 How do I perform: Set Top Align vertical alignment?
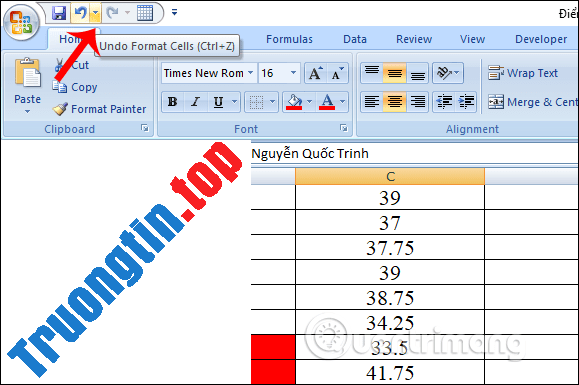click(371, 73)
